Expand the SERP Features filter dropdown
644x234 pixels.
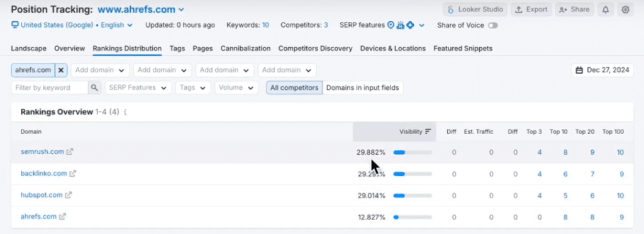(138, 87)
